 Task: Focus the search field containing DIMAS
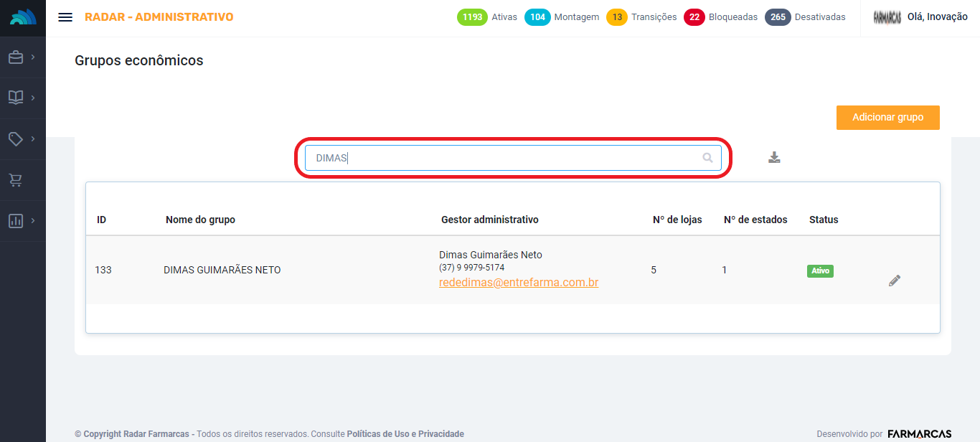pos(502,158)
